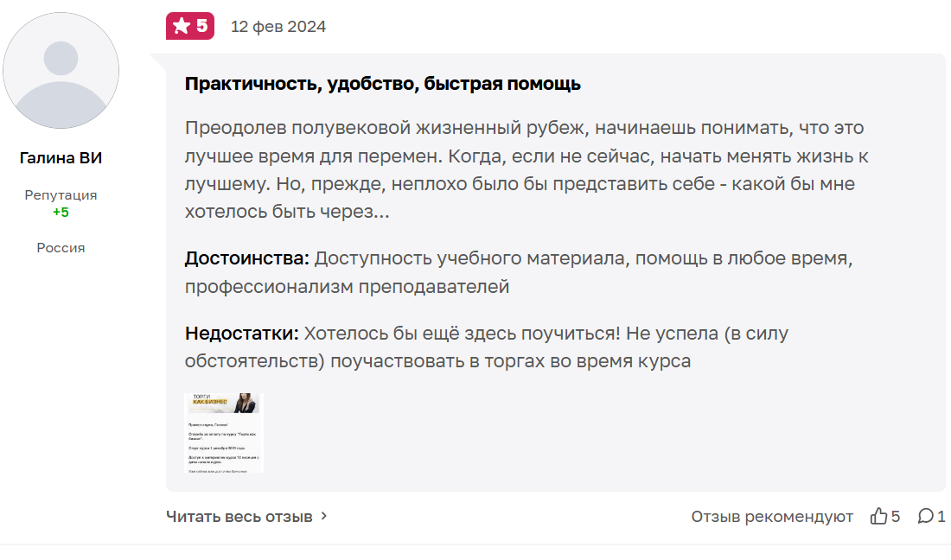Screen dimensions: 951x560
Task: Click the "Достоинства:" heading
Action: pyautogui.click(x=246, y=258)
